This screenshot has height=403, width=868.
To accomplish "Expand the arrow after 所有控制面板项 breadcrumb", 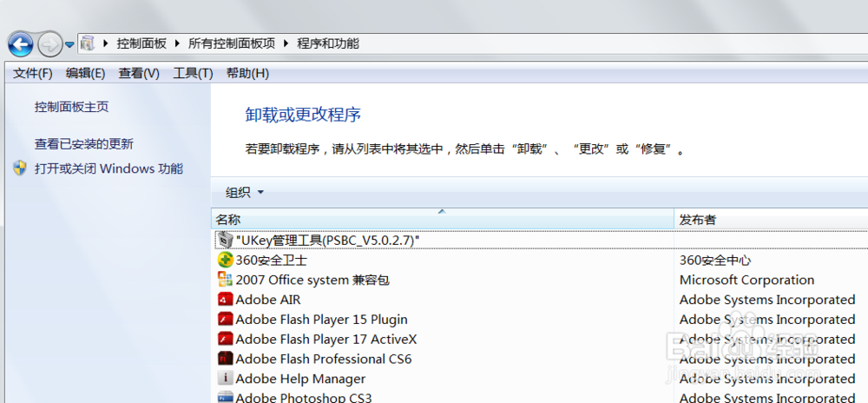I will pos(286,43).
